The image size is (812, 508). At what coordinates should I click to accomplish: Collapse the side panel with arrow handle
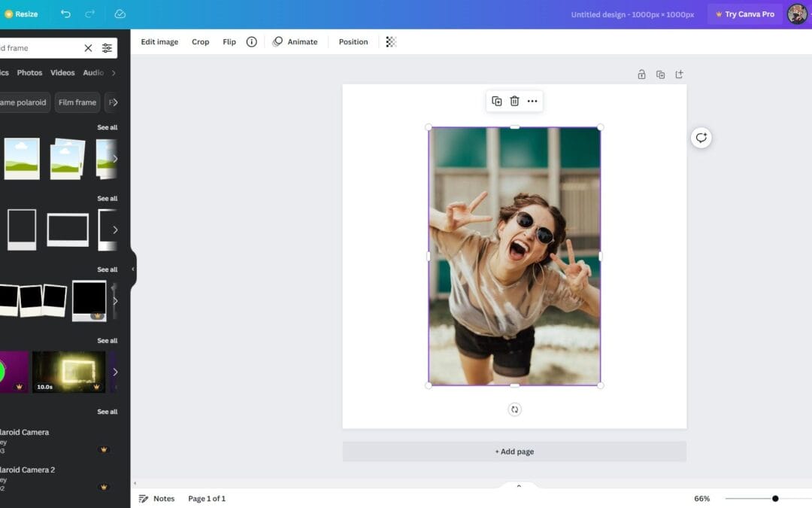[133, 269]
